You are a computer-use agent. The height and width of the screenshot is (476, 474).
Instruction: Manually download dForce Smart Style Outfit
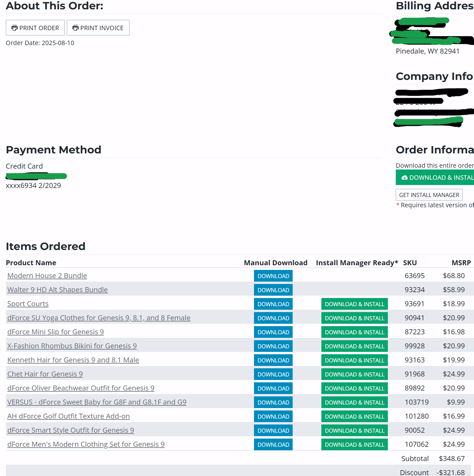tap(273, 430)
